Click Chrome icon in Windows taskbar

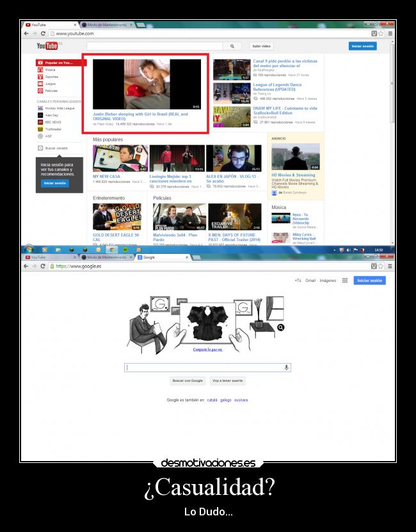click(112, 250)
